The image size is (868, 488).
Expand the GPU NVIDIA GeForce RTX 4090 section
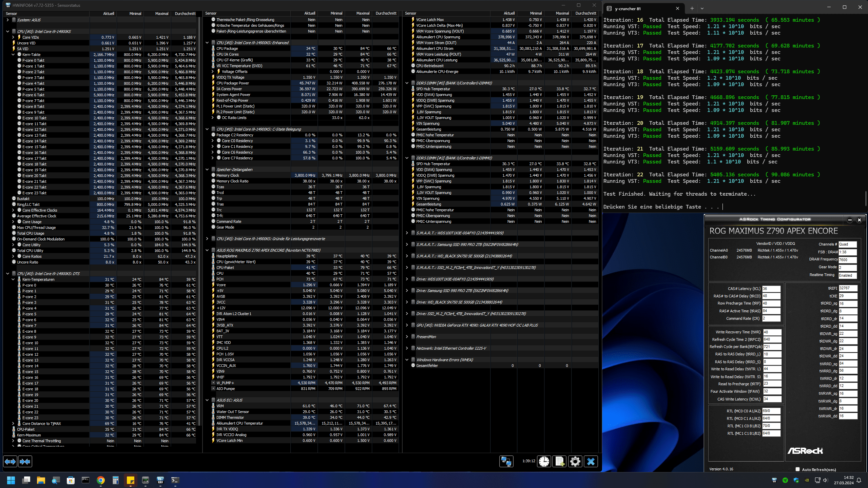407,325
